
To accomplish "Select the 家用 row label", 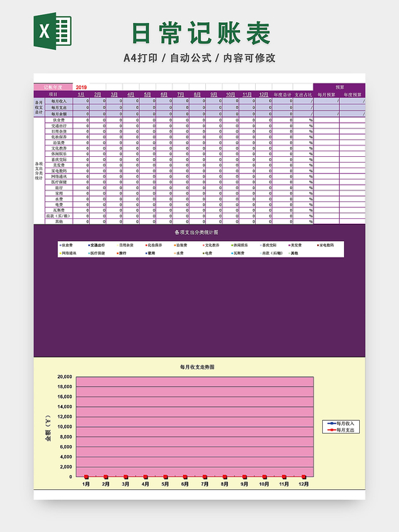I will coord(59,193).
